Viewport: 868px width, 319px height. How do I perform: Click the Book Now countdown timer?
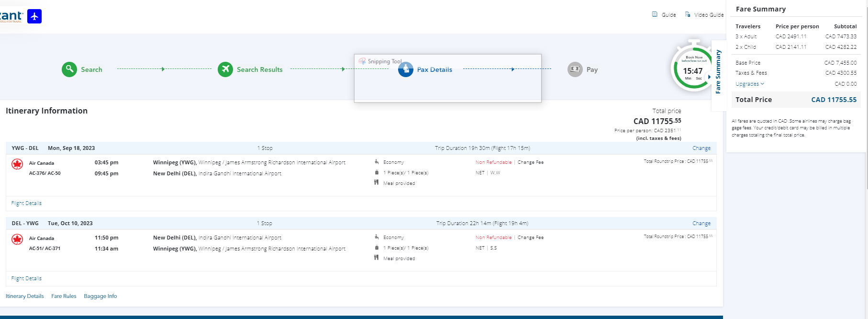pyautogui.click(x=692, y=68)
